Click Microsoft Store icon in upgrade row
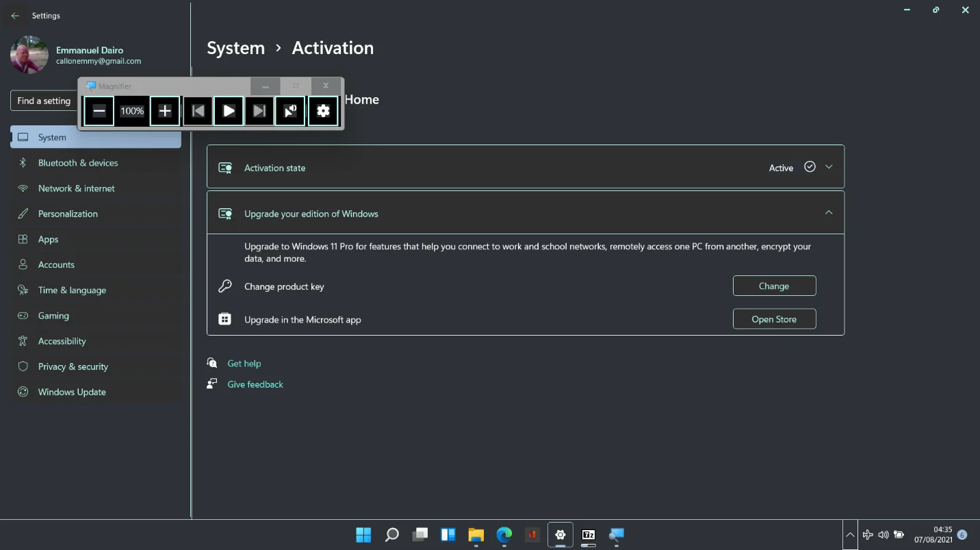 coord(224,319)
